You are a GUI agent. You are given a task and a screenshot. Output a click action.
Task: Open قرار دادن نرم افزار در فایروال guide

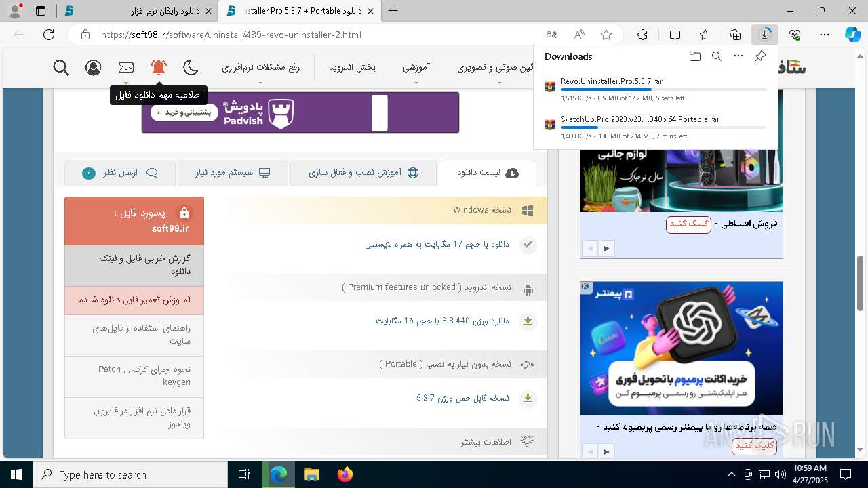point(134,418)
